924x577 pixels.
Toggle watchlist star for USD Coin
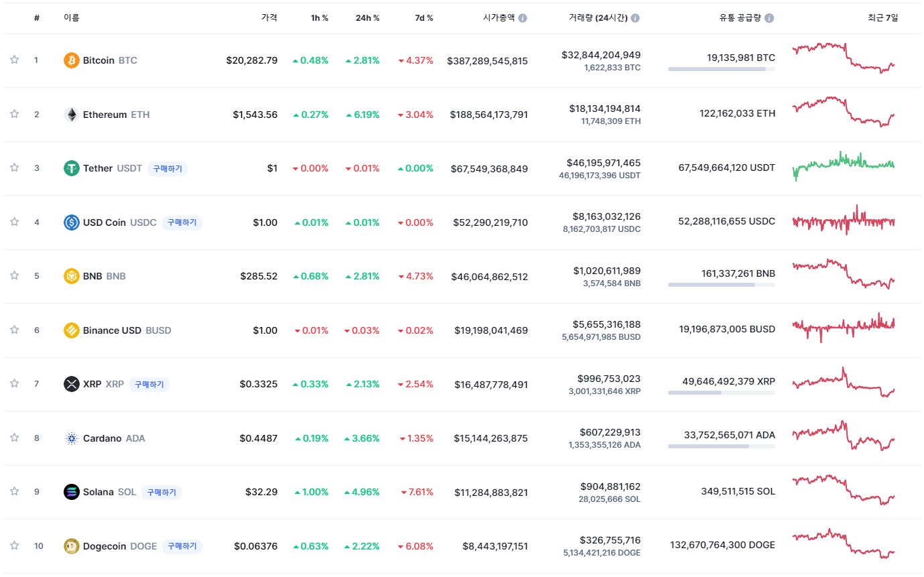coord(14,222)
